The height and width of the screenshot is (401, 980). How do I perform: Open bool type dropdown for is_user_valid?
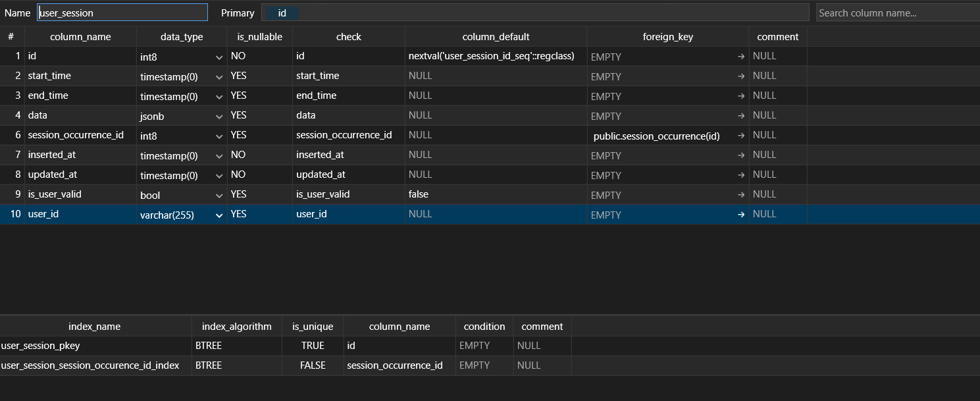pyautogui.click(x=219, y=196)
